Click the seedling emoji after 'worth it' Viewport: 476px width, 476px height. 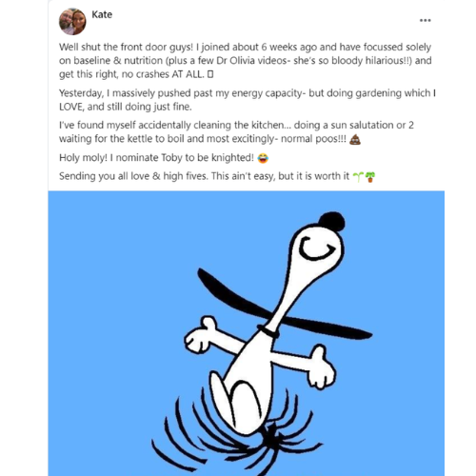coord(358,176)
